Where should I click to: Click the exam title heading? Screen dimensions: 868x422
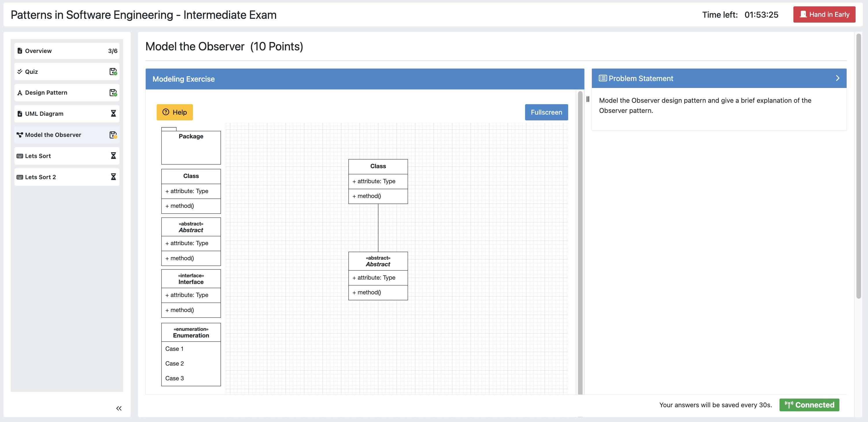click(143, 15)
